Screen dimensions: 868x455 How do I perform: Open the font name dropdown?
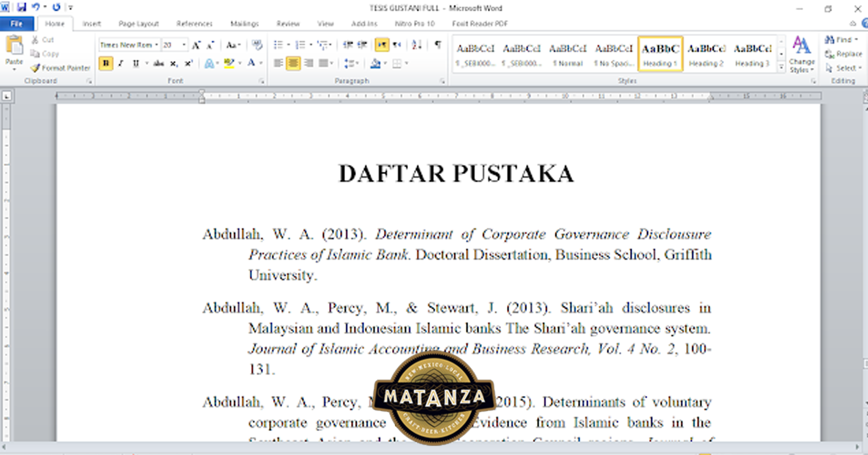tap(157, 45)
